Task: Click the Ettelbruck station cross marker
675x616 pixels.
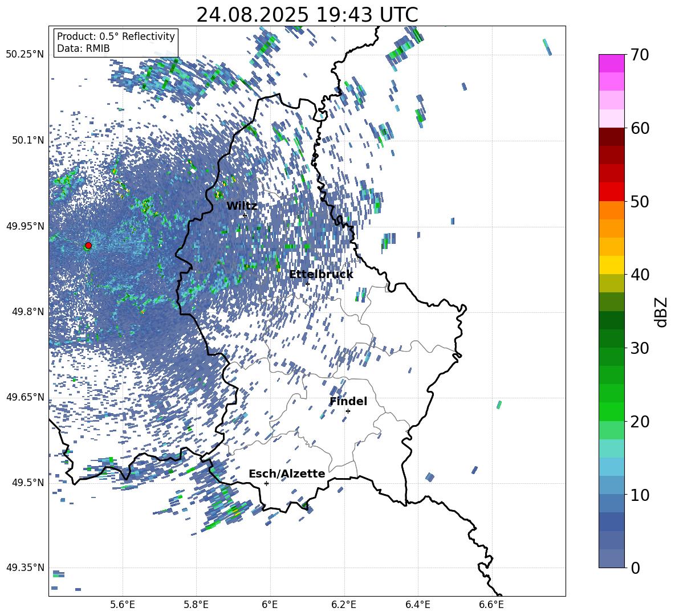Action: pos(307,284)
